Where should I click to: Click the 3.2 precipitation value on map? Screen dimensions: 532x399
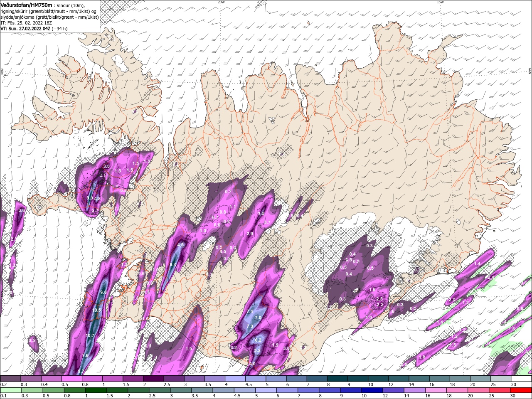tap(233, 347)
